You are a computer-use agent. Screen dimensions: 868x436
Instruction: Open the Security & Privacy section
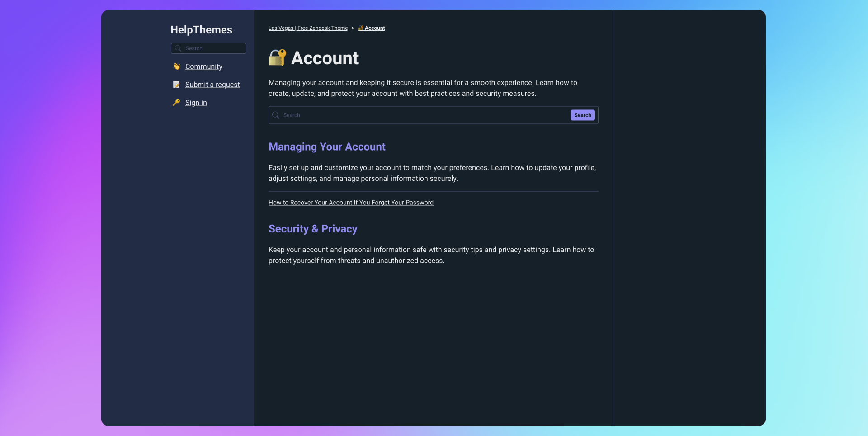point(312,229)
